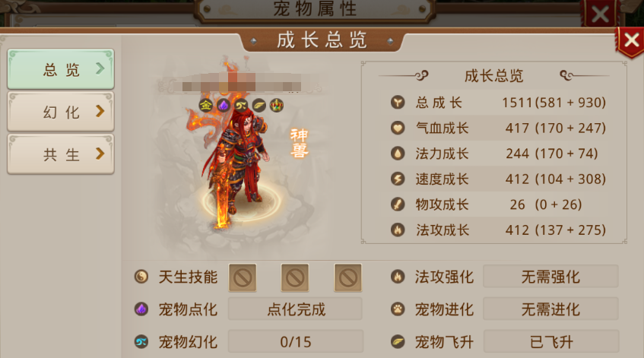The height and width of the screenshot is (358, 644).
Task: Select the third locked 天生技能 slot
Action: click(x=348, y=278)
